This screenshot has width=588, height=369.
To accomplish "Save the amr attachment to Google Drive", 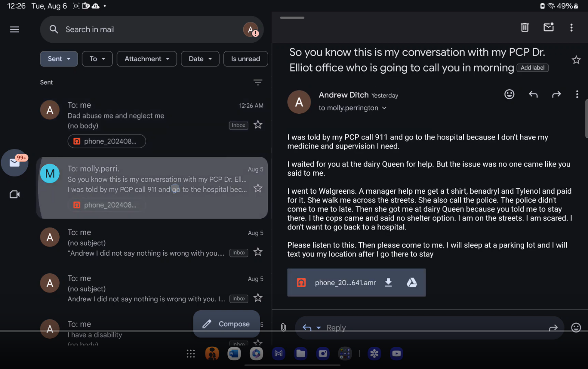I will [x=412, y=283].
